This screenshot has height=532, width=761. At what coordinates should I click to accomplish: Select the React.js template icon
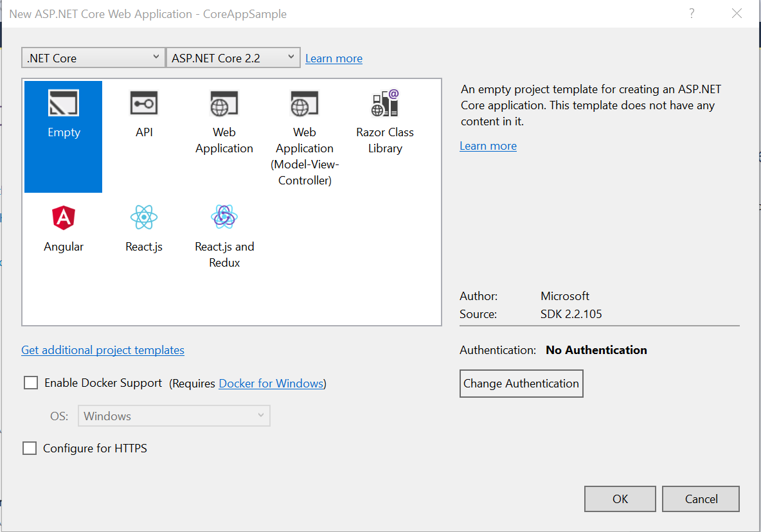coord(144,218)
